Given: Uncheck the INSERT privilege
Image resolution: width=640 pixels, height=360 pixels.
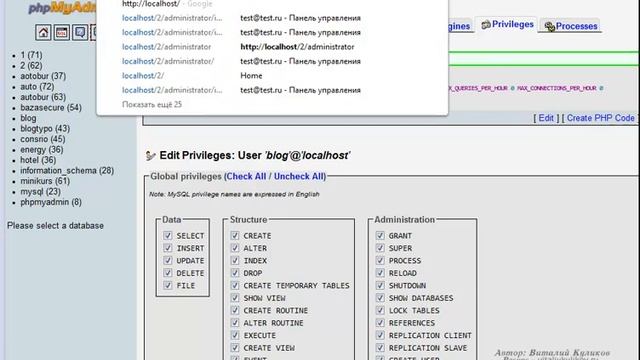Looking at the screenshot, I should tap(168, 248).
